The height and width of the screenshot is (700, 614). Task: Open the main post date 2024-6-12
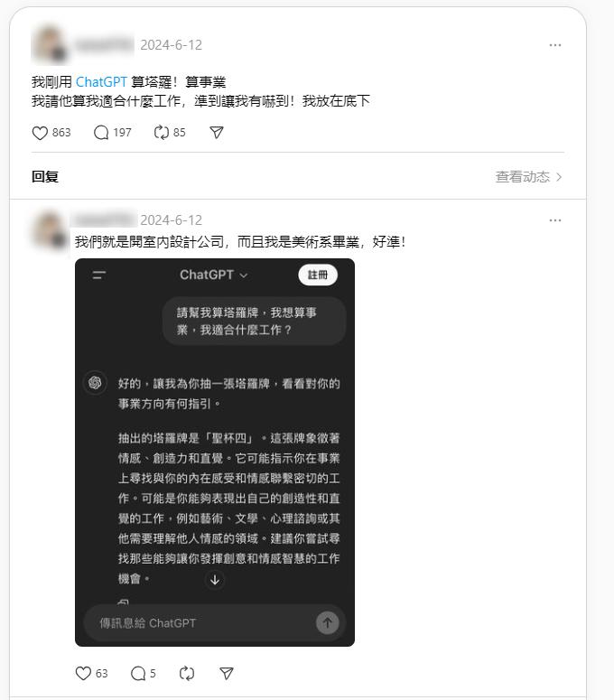click(x=171, y=45)
